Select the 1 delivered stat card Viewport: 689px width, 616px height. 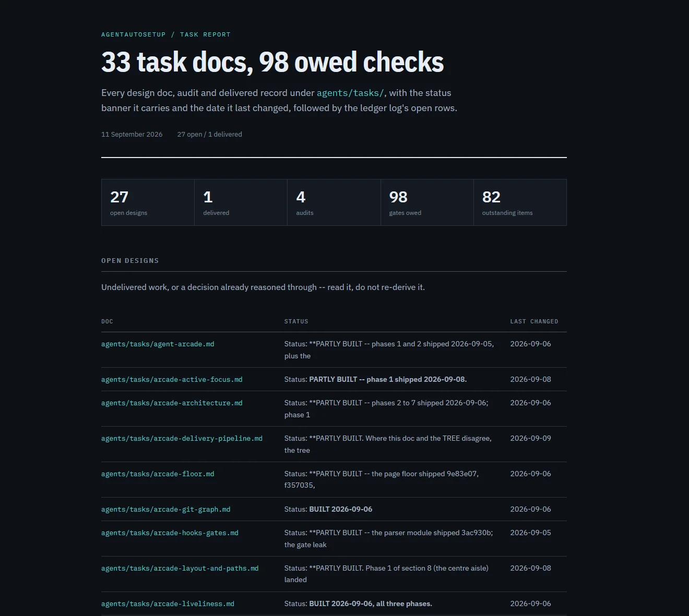click(x=241, y=202)
